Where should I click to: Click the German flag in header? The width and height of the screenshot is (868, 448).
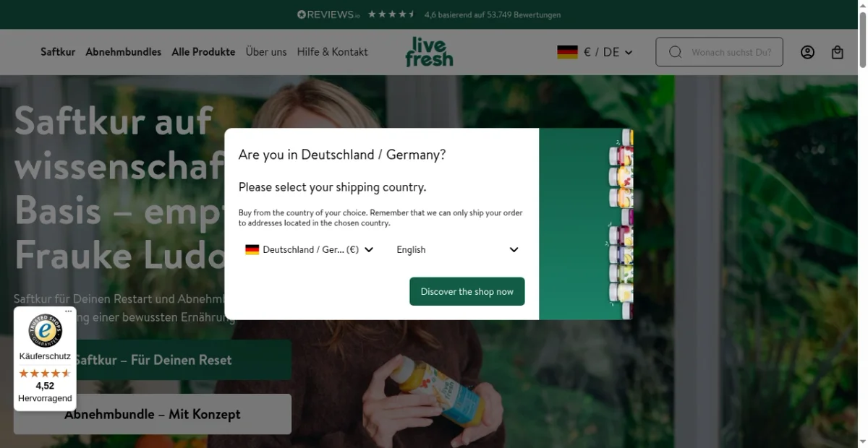point(567,52)
